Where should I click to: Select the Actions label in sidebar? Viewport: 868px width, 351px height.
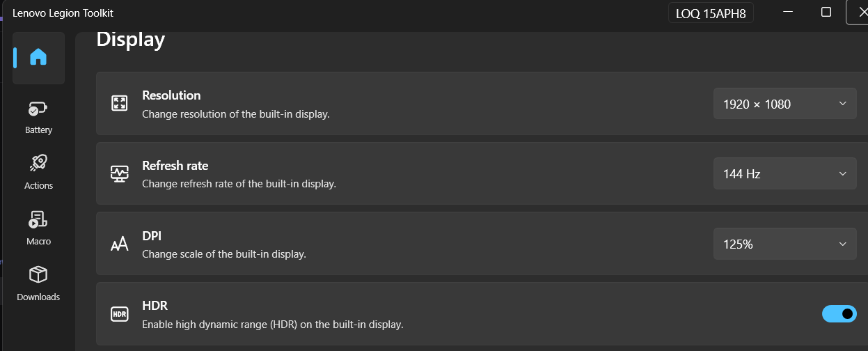(38, 186)
